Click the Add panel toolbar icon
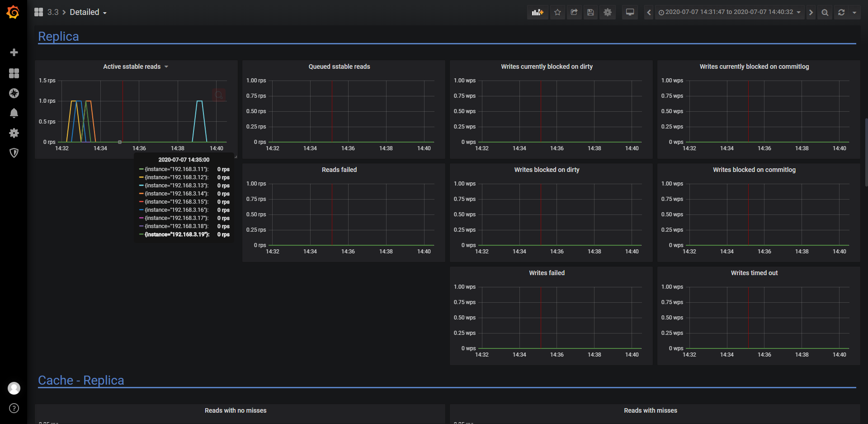This screenshot has width=868, height=424. [538, 12]
